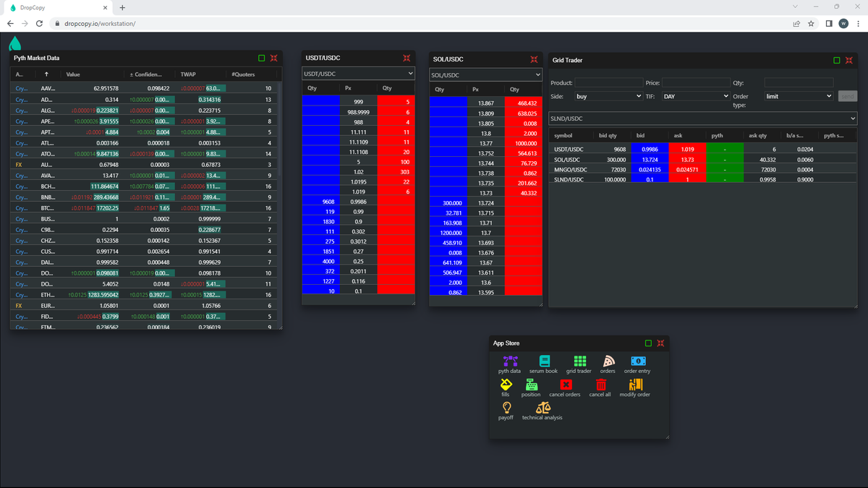Open the browser profile avatar

(843, 23)
